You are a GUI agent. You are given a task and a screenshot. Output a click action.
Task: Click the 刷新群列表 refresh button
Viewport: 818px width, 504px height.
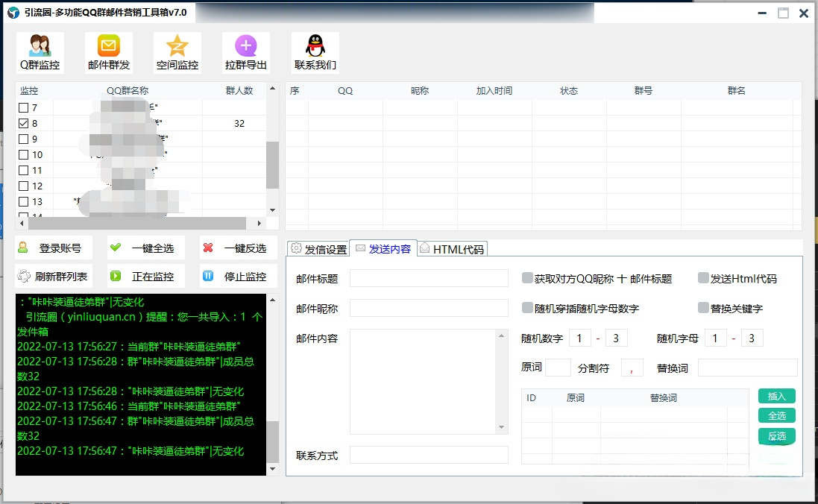pyautogui.click(x=54, y=276)
